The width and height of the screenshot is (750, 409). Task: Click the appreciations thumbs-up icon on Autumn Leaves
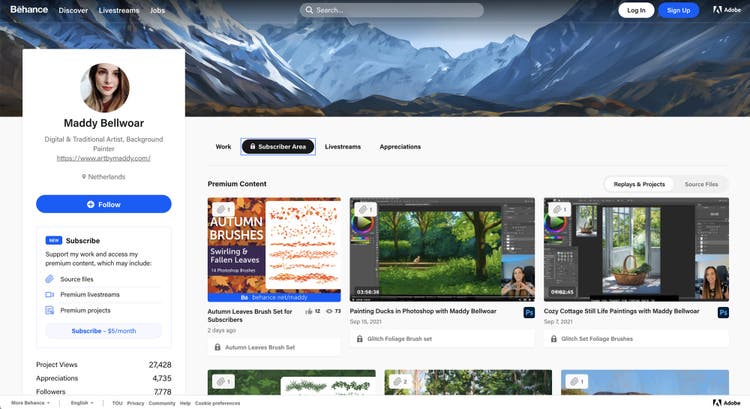coord(306,312)
